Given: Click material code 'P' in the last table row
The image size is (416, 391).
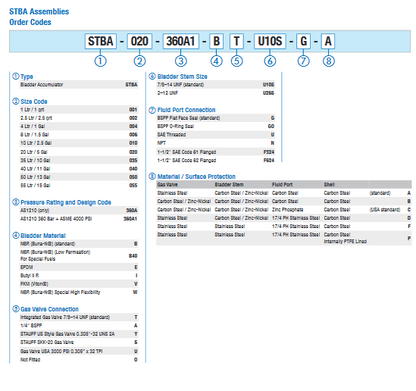Looking at the screenshot, I should point(409,238).
